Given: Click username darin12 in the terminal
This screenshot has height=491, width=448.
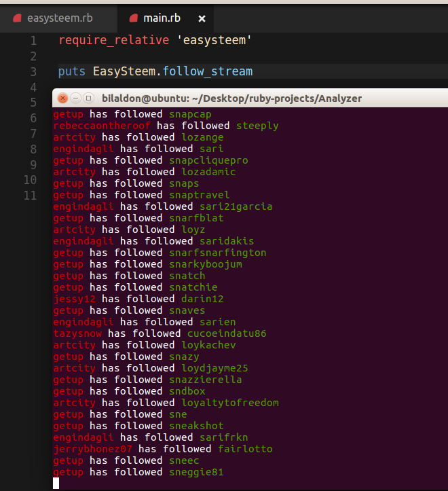Looking at the screenshot, I should [202, 299].
